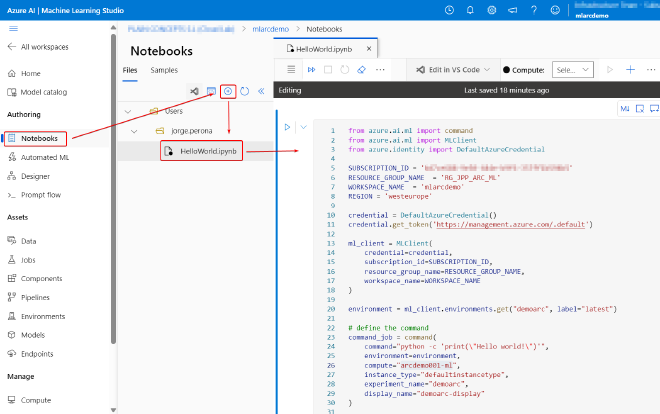
Task: Add new compute plus icon
Action: 631,69
